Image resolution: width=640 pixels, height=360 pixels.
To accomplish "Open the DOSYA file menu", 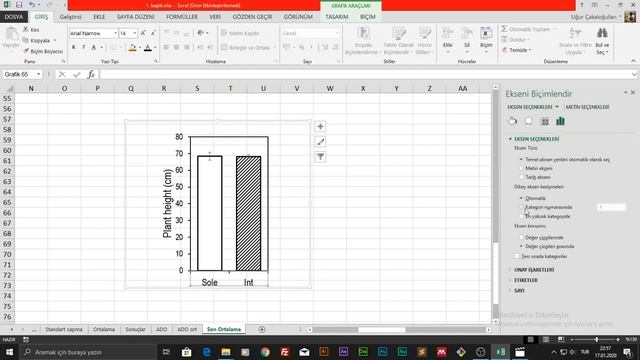I will [x=14, y=17].
